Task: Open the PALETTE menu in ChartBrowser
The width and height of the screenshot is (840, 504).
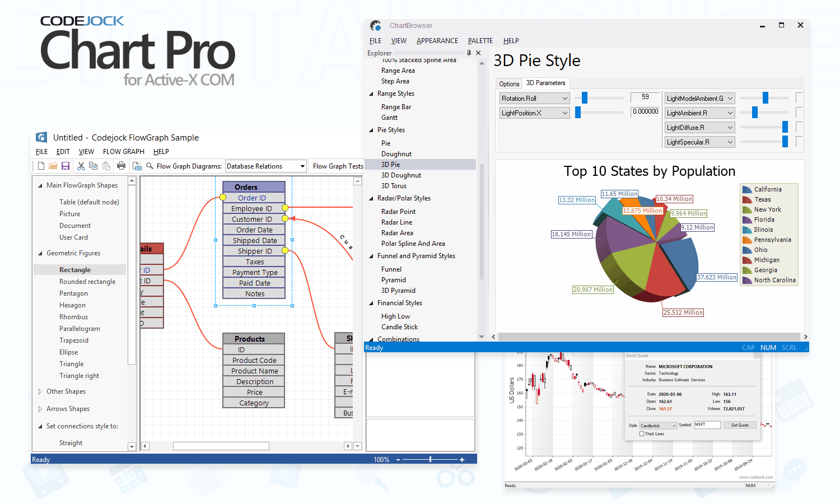Action: [x=480, y=41]
